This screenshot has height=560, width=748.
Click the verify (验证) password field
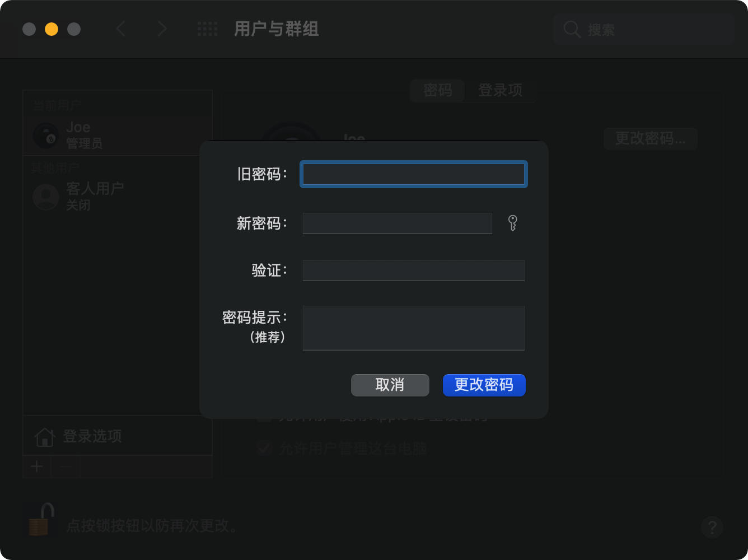(413, 270)
